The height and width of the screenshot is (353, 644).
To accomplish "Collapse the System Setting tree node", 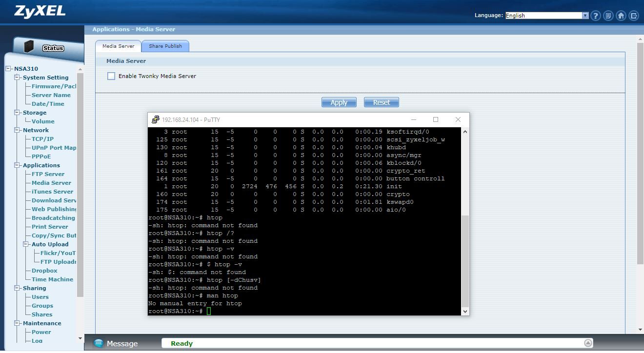I will pyautogui.click(x=18, y=78).
